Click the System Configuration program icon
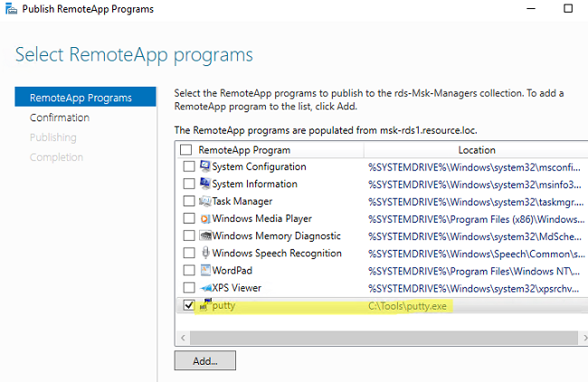The image size is (588, 382). 205,166
